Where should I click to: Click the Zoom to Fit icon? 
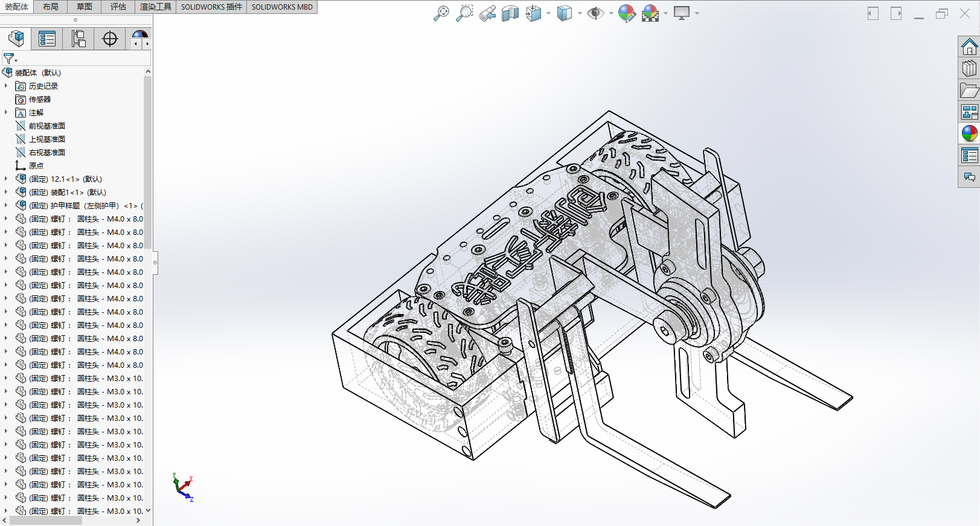(x=441, y=13)
